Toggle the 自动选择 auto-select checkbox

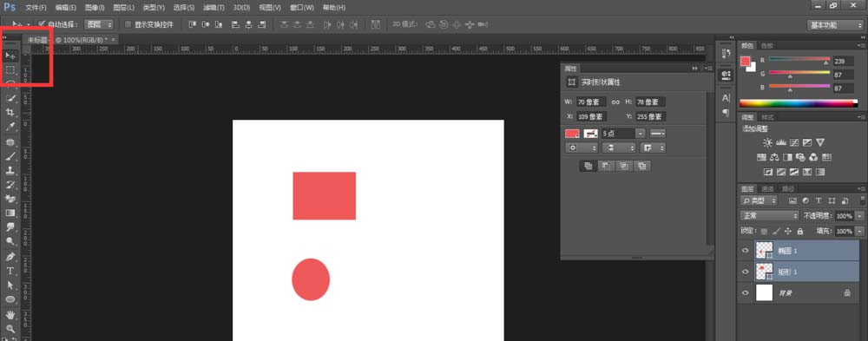42,24
